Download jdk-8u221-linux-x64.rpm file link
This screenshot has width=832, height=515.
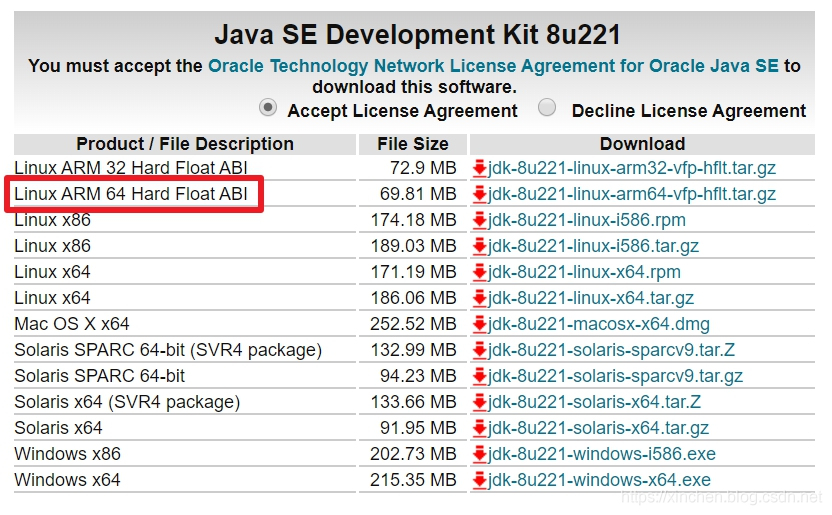584,272
